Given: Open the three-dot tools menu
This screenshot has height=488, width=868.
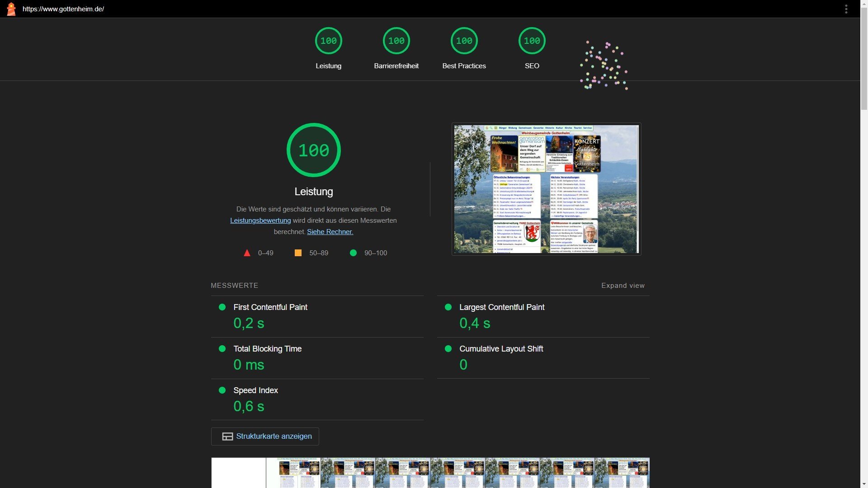Looking at the screenshot, I should click(x=846, y=9).
